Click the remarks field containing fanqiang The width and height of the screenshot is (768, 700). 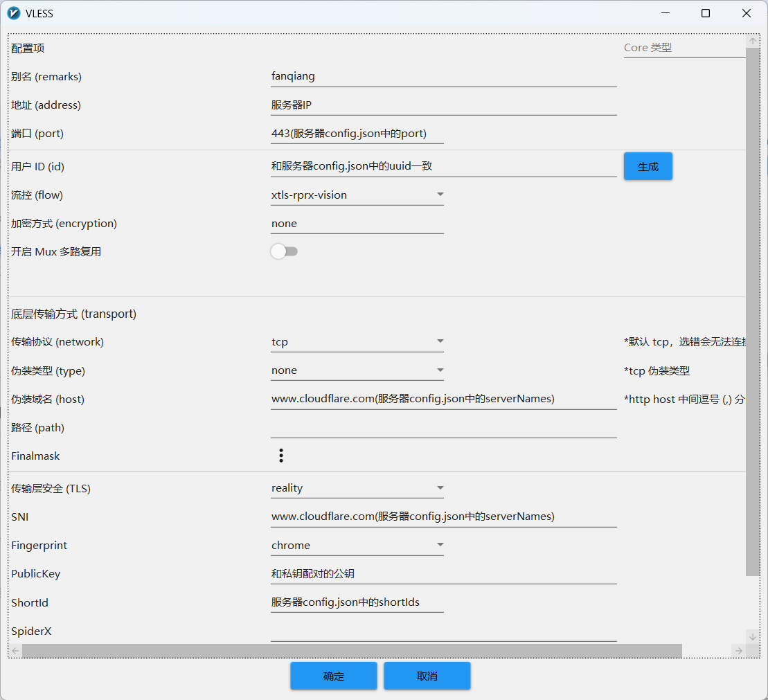[x=443, y=77]
